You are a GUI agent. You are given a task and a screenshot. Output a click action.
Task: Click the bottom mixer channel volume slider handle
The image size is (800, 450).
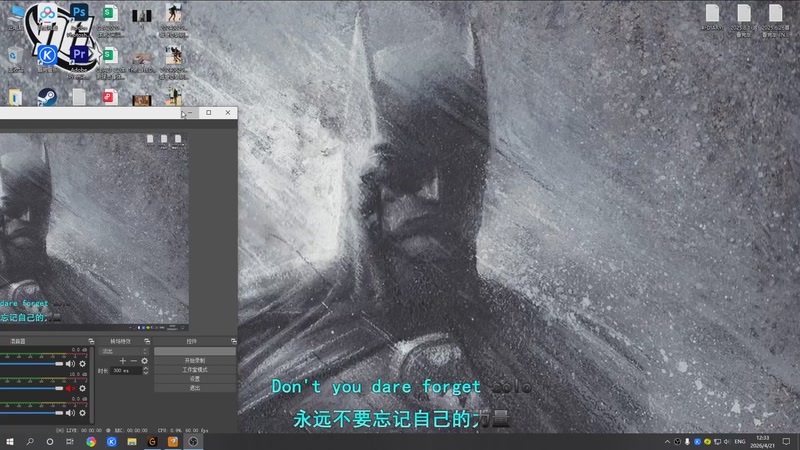point(59,413)
